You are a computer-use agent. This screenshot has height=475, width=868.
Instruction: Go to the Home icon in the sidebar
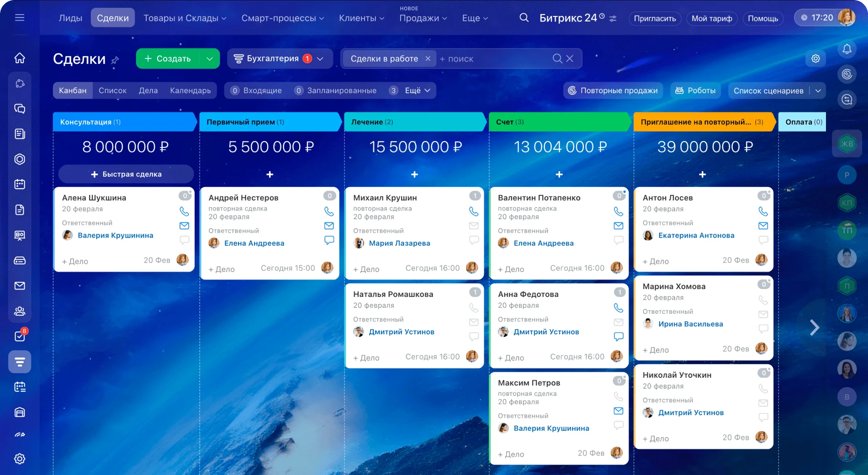click(19, 58)
